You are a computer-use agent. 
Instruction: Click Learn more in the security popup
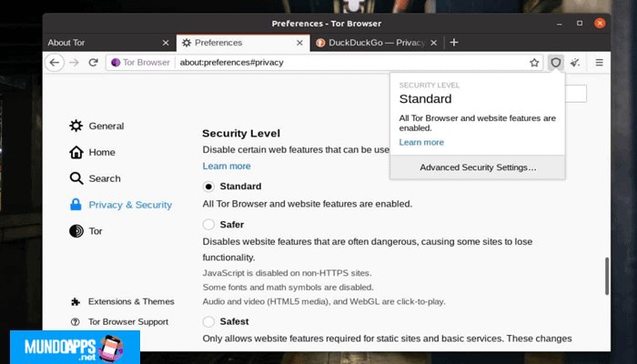[421, 142]
